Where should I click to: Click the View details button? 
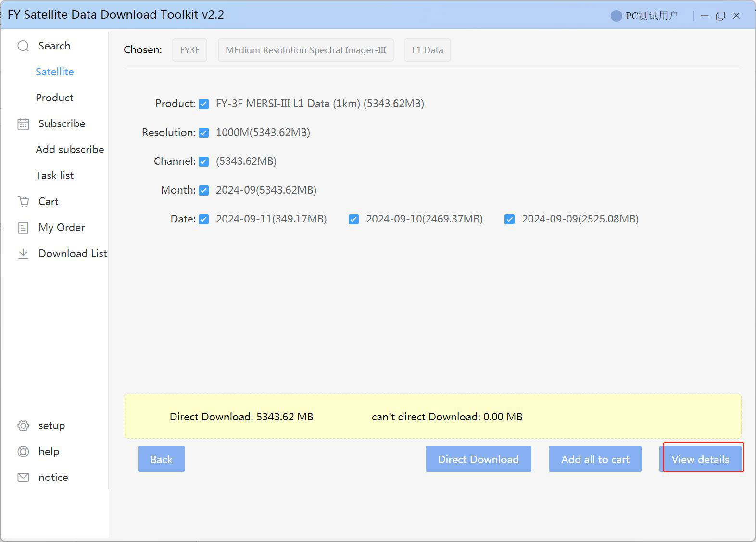(x=700, y=459)
